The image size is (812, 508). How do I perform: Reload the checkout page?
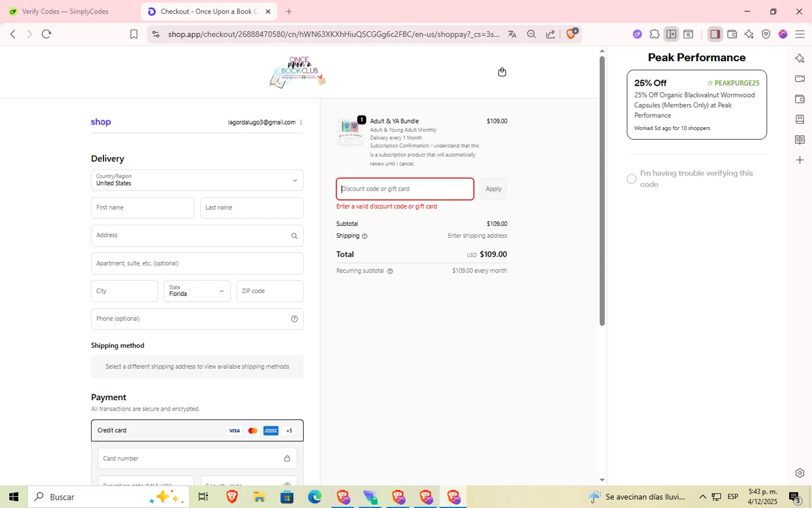click(47, 34)
